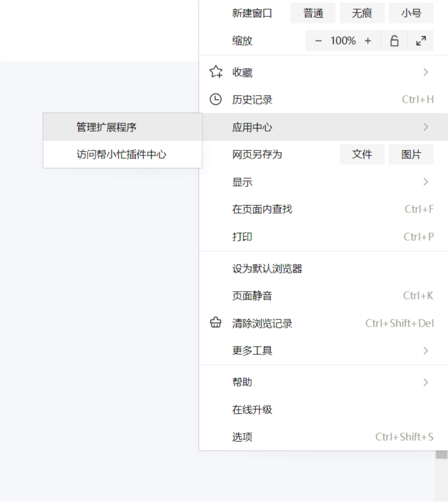
Task: Save webpage as 图片
Action: [x=411, y=154]
